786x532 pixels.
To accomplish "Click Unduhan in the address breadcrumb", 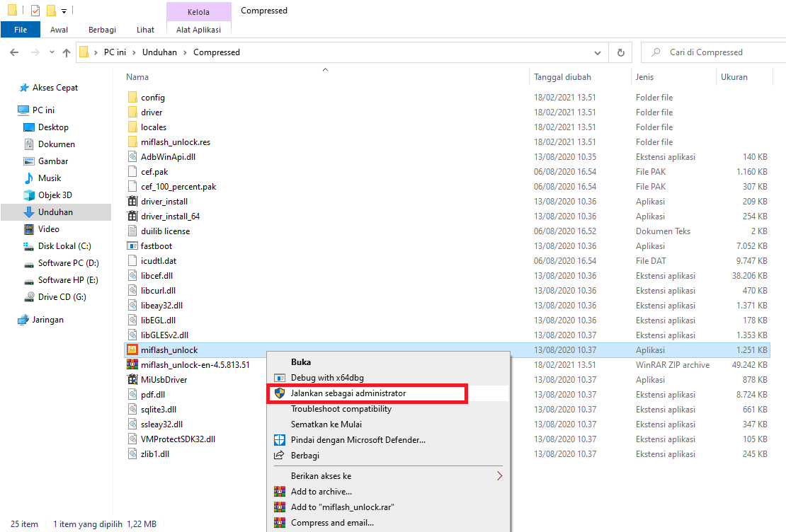I will (x=159, y=52).
